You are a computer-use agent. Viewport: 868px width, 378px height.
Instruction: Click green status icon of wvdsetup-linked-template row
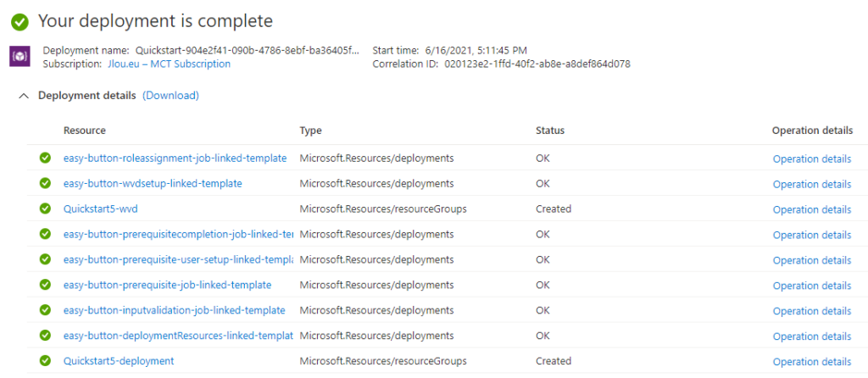click(46, 183)
